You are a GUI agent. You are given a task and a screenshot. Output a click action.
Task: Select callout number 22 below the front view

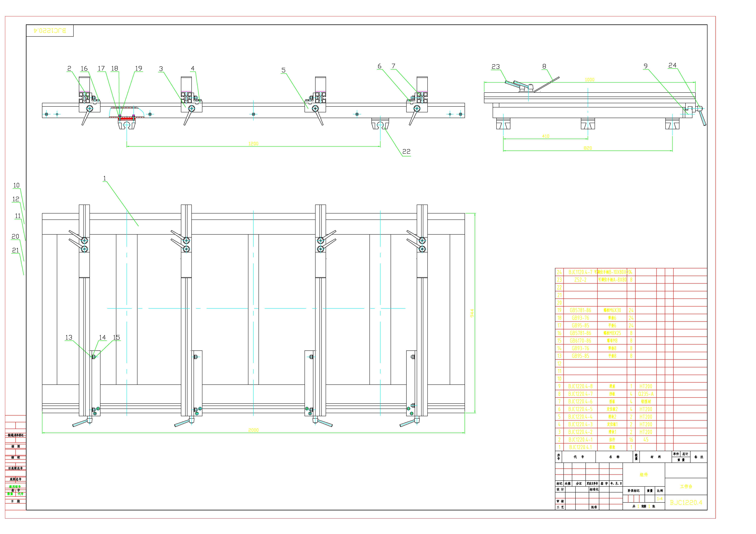406,151
